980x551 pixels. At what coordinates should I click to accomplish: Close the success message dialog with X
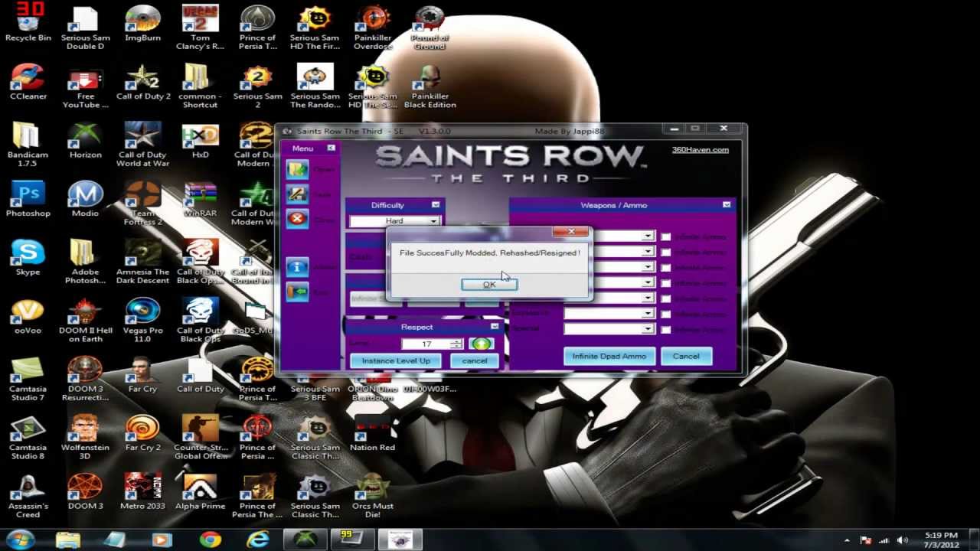click(571, 231)
